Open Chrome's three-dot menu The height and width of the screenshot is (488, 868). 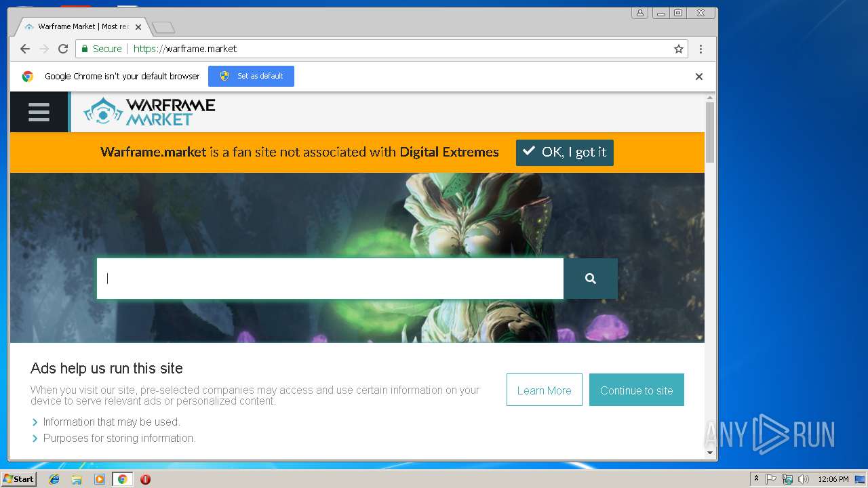(x=701, y=49)
